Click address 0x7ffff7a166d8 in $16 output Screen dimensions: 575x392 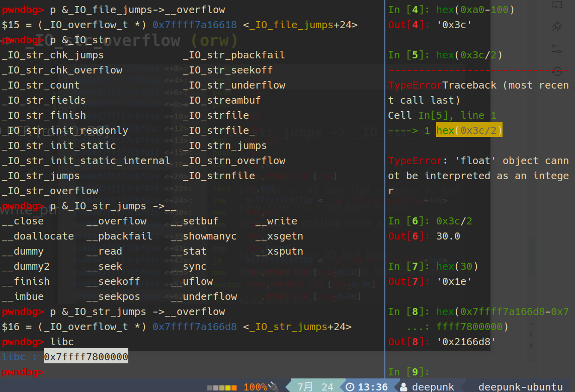pos(194,327)
